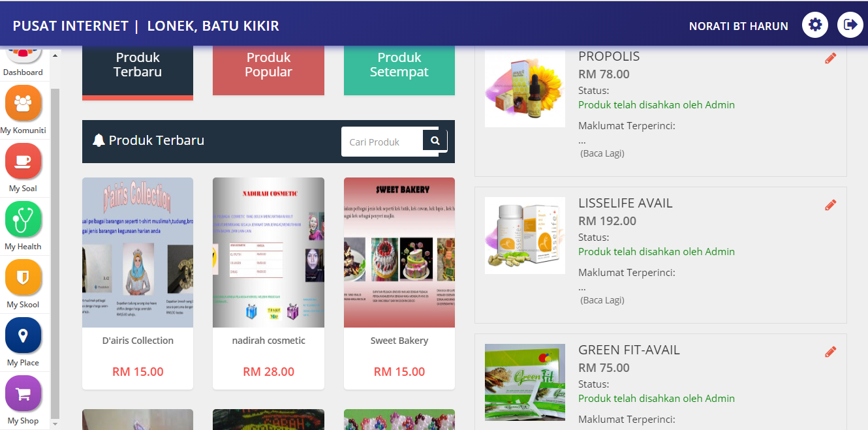Expand LISSELIFE AVAIL details via Baca Lagi
The image size is (868, 430).
pyautogui.click(x=602, y=300)
